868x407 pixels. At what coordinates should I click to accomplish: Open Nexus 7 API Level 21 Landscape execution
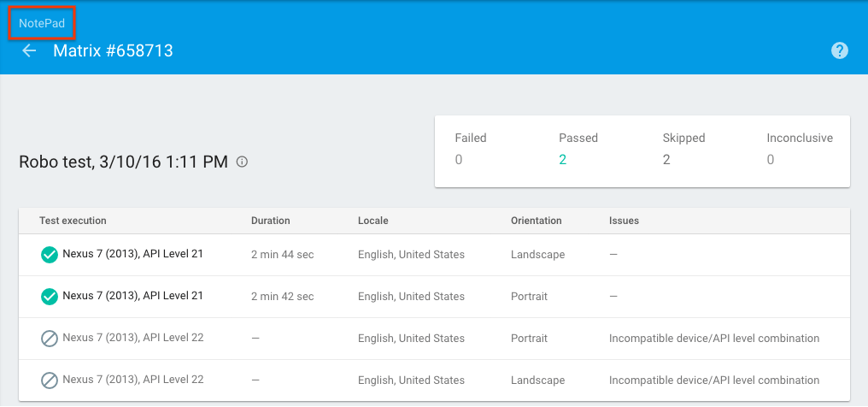click(x=132, y=254)
